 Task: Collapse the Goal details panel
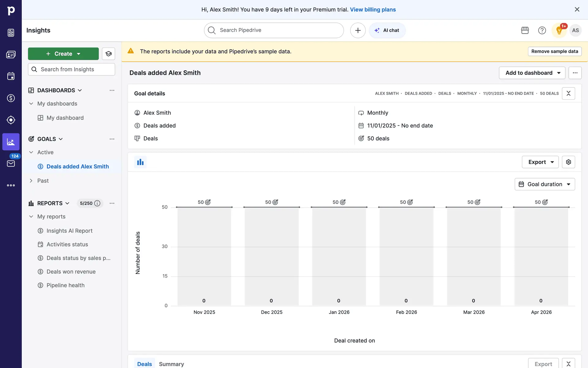tap(568, 93)
